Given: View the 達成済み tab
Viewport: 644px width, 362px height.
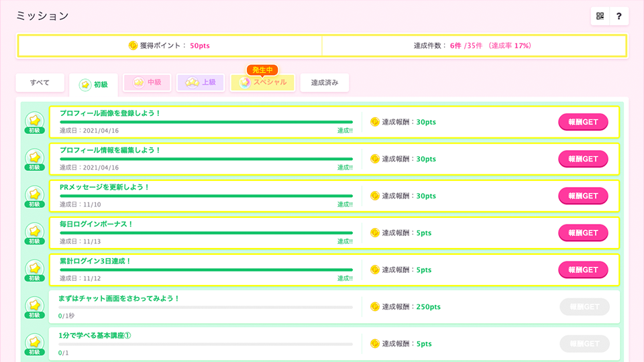Looking at the screenshot, I should click(324, 82).
